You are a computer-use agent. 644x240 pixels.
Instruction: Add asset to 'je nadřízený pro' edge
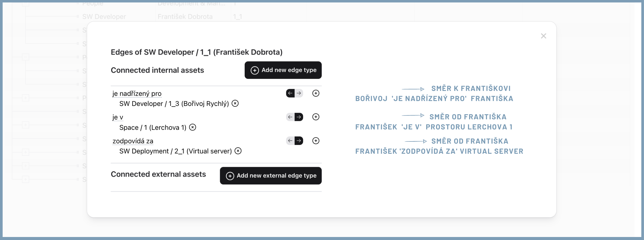[x=316, y=93]
